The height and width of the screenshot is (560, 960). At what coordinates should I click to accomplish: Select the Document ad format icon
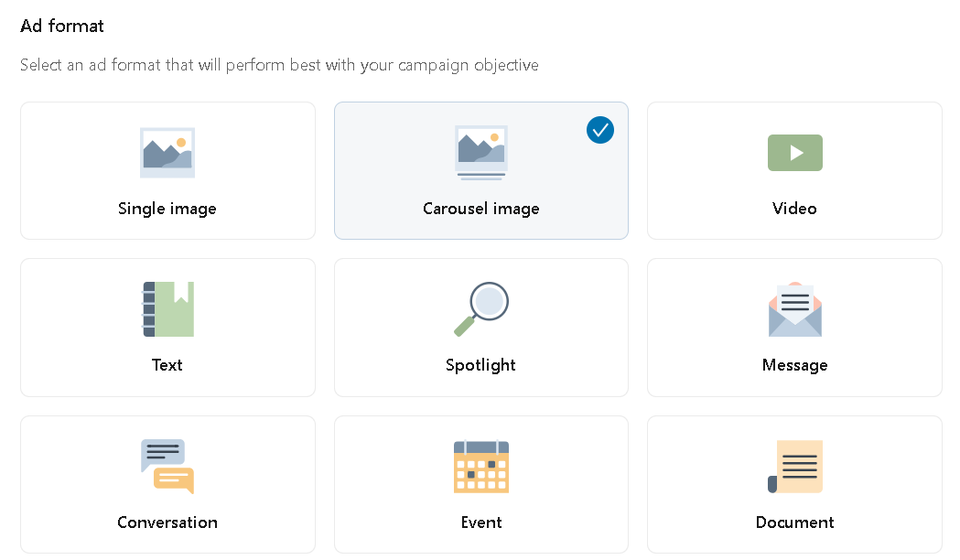pyautogui.click(x=794, y=467)
